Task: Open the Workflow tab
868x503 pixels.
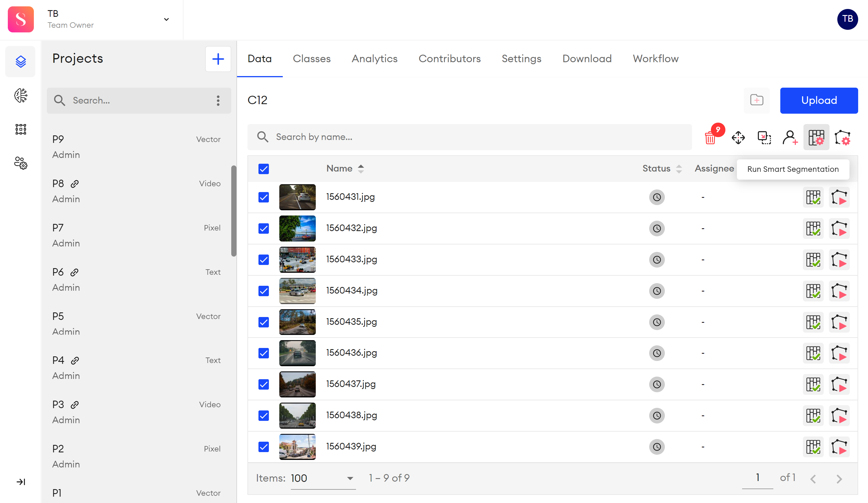Action: coord(656,58)
